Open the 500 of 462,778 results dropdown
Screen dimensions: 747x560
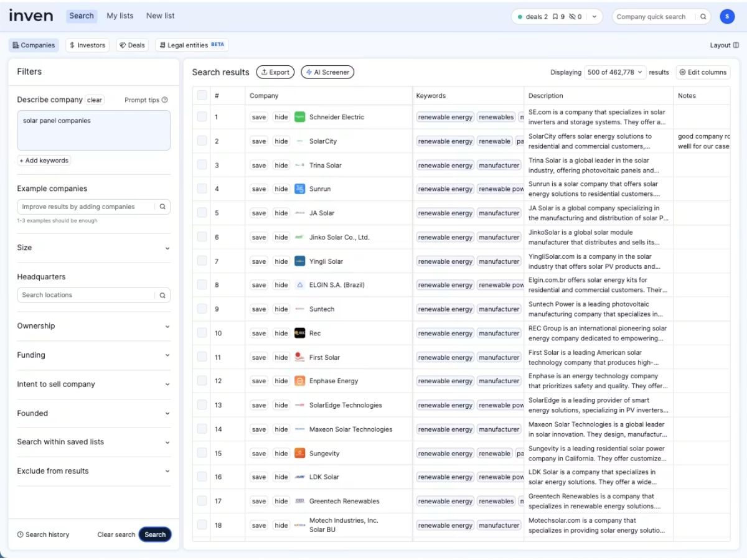click(x=615, y=72)
